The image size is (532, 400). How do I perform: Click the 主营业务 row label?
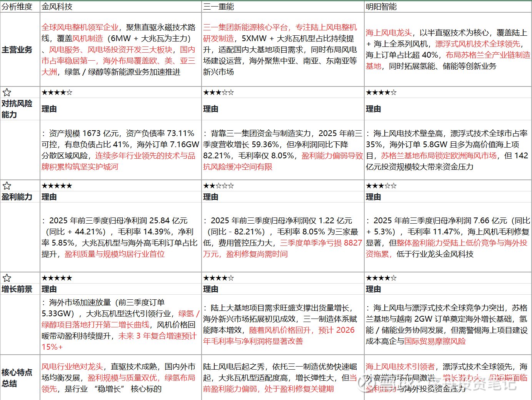(x=17, y=50)
